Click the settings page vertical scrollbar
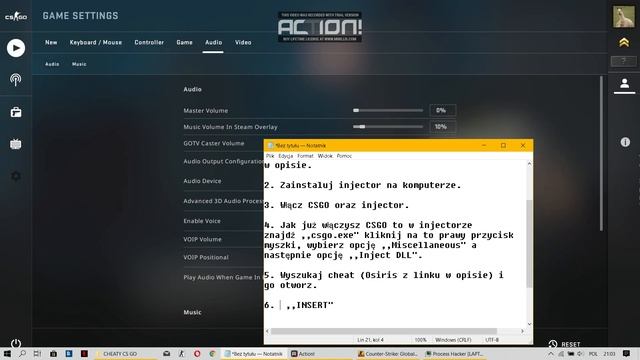This screenshot has height=360, width=640. pyautogui.click(x=601, y=153)
